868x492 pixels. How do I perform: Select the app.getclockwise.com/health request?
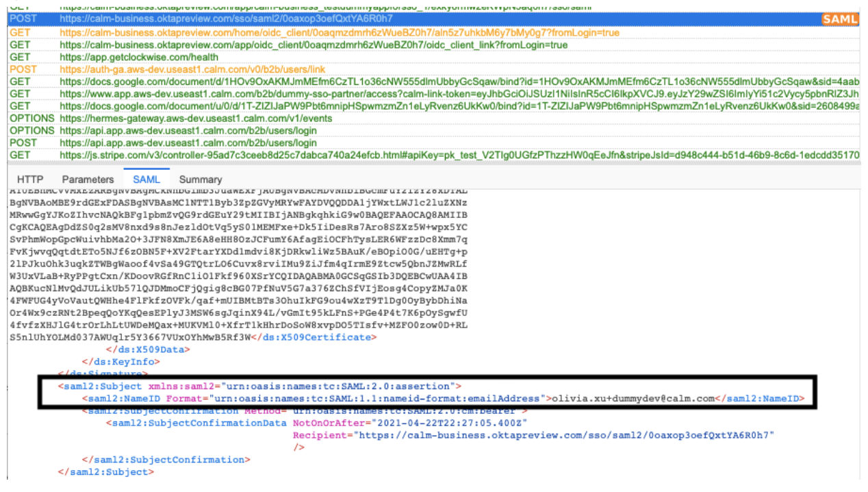pos(139,57)
